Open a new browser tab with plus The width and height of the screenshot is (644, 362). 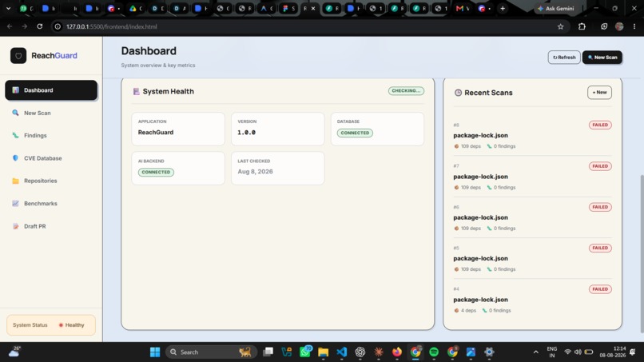tap(503, 8)
